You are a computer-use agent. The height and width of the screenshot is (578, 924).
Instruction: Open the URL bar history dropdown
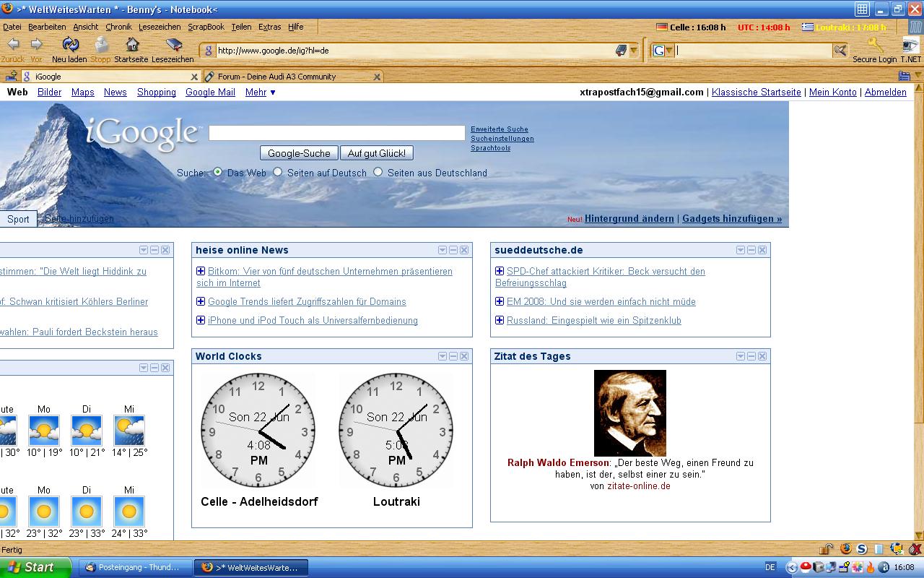click(634, 51)
